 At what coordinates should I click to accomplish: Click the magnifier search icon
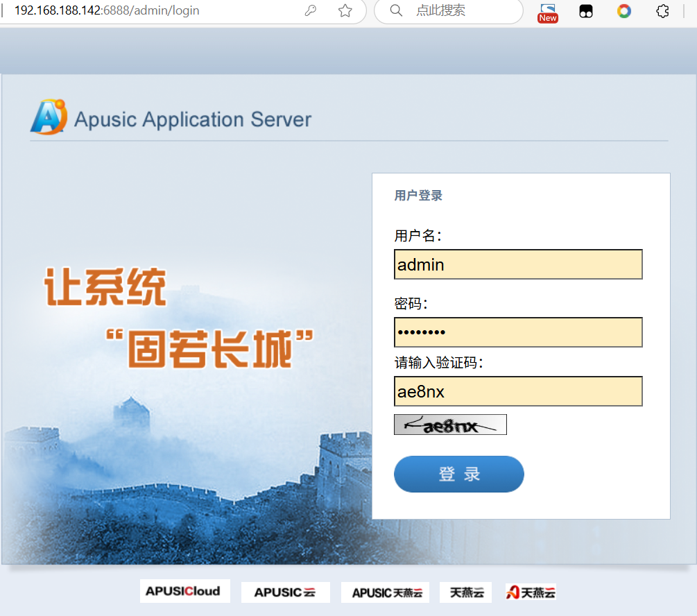[x=395, y=10]
